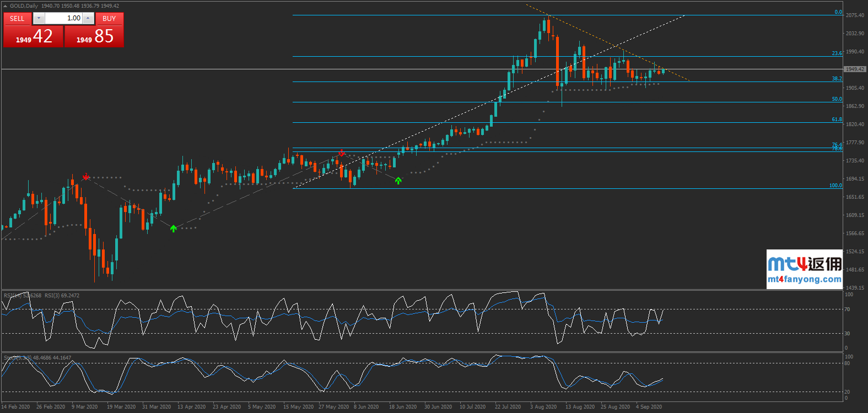Select the red sell arrow near 9 Mar 2020

pyautogui.click(x=85, y=177)
